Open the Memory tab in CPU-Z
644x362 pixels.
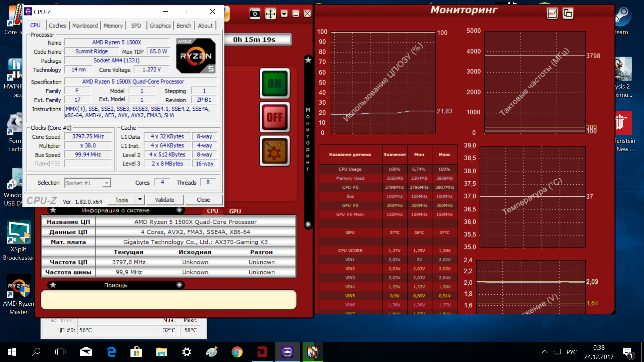click(113, 25)
